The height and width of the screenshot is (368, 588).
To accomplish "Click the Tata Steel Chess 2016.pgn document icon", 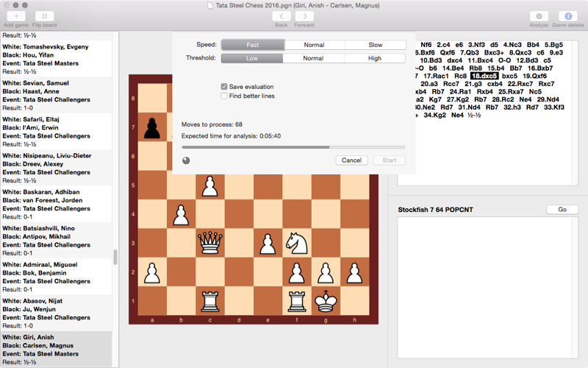I will pyautogui.click(x=211, y=5).
